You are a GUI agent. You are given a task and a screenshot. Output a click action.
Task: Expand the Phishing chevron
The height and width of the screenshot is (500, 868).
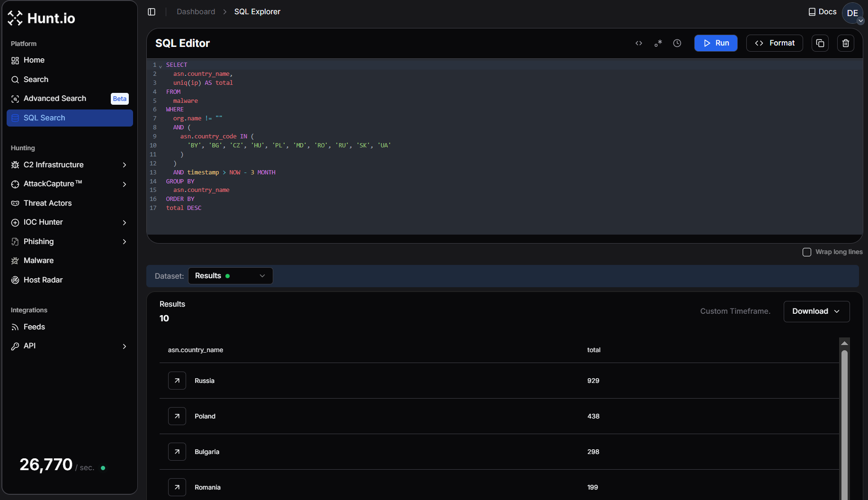[x=125, y=242]
